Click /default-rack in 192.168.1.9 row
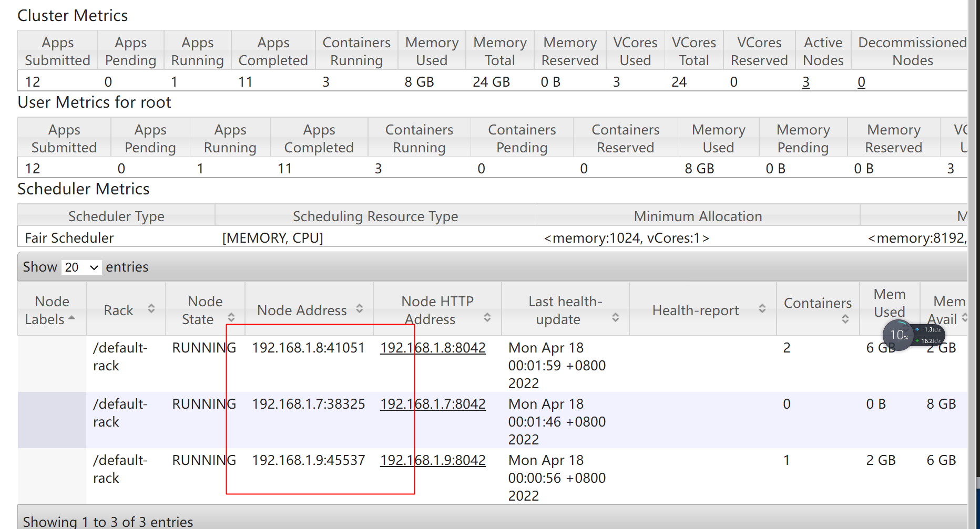 (x=120, y=469)
